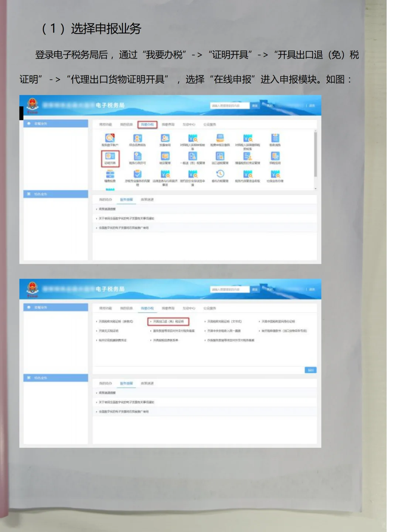Expand the 办税业务 sidebar section
Image resolution: width=399 pixels, height=532 pixels.
(x=41, y=123)
